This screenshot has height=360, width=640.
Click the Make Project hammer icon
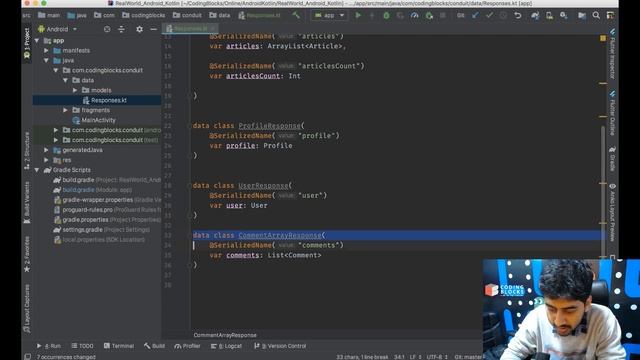point(296,16)
